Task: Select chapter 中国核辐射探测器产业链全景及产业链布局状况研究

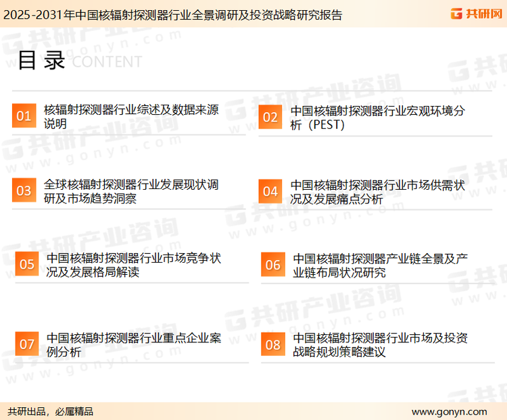Action: 380,265
